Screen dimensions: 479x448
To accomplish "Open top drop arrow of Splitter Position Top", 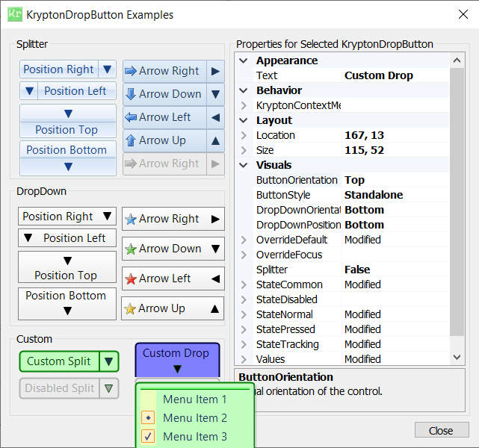I will pos(68,113).
